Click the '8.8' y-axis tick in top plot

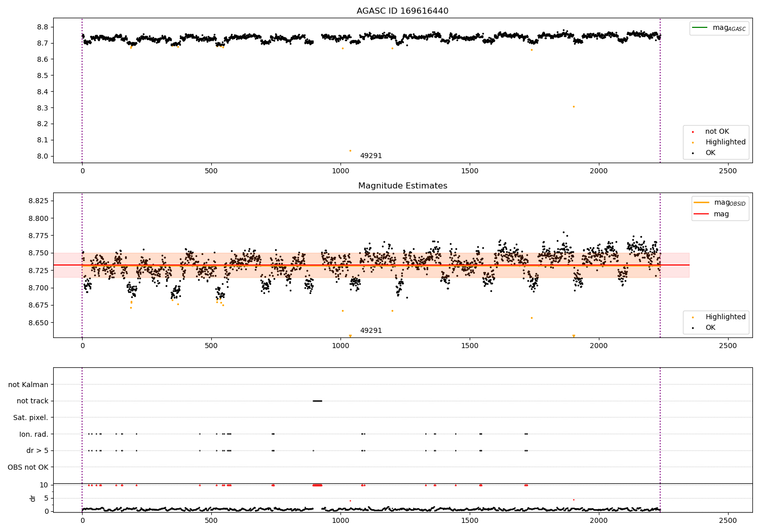click(43, 27)
